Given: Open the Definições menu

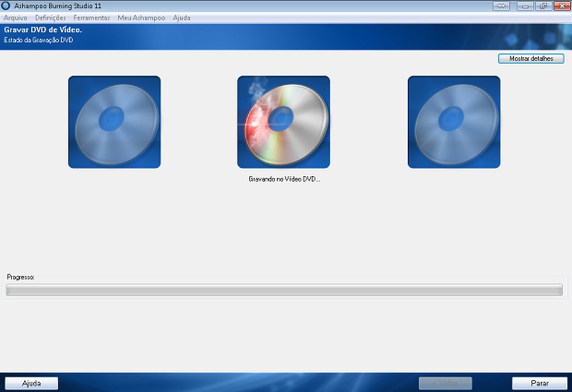Looking at the screenshot, I should tap(51, 18).
